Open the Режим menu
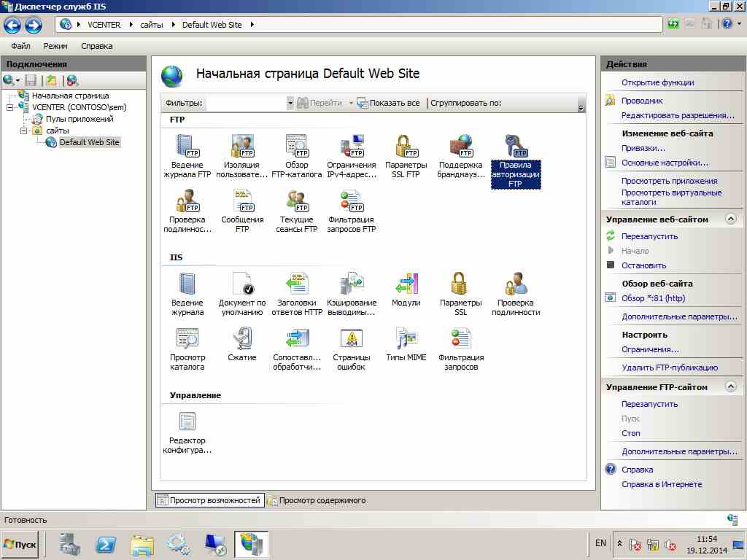The width and height of the screenshot is (747, 560). (55, 46)
